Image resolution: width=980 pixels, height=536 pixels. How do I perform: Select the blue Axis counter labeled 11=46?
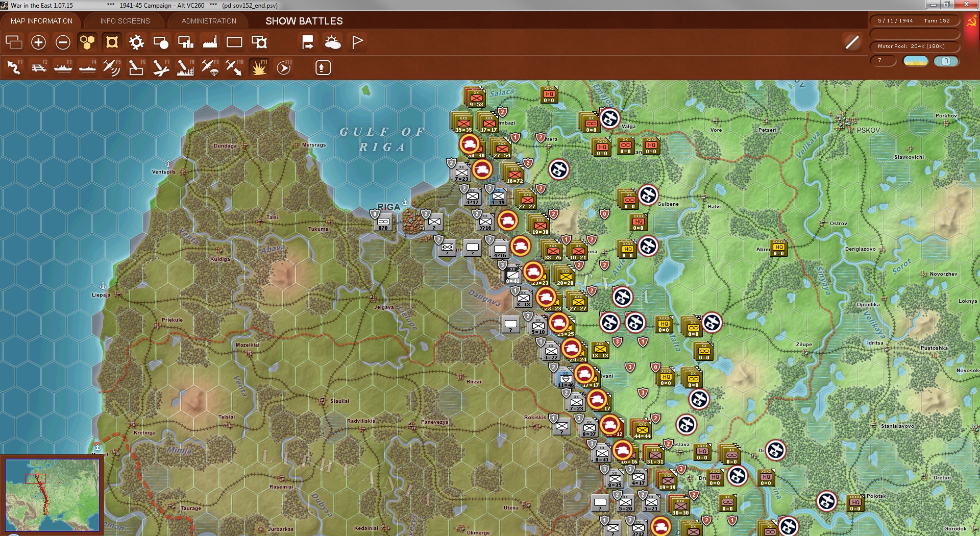[566, 378]
